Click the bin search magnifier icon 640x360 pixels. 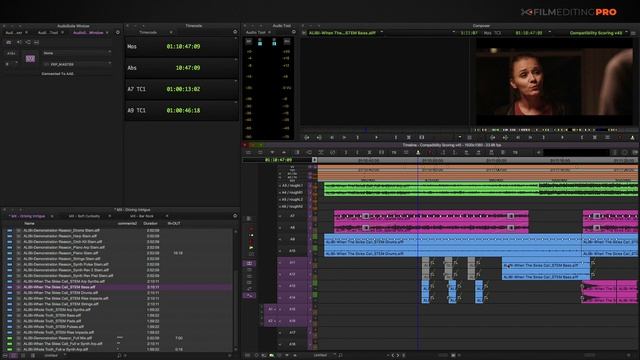coord(119,356)
